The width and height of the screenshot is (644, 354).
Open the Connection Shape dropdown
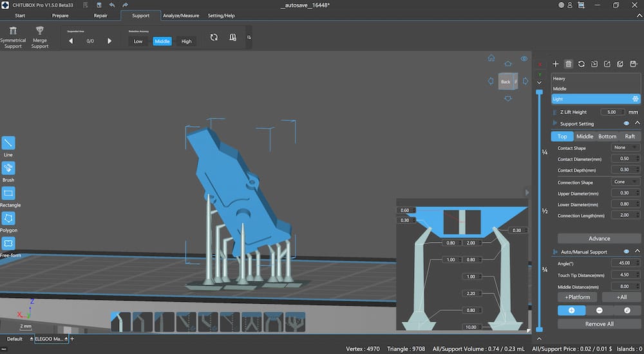625,182
